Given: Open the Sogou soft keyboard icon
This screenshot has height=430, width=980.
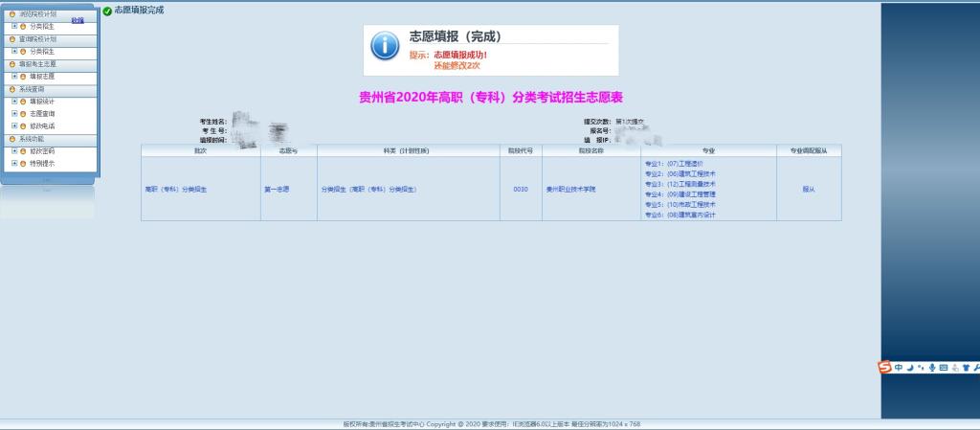Looking at the screenshot, I should (x=943, y=368).
